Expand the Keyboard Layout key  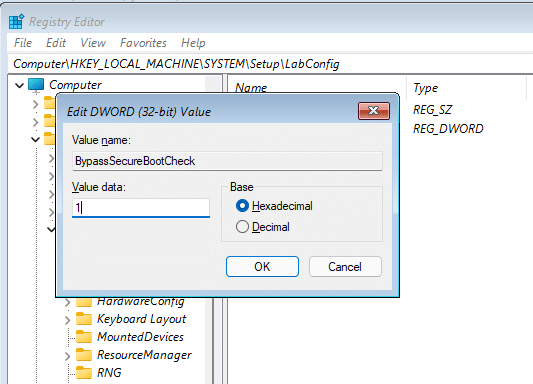coord(67,320)
